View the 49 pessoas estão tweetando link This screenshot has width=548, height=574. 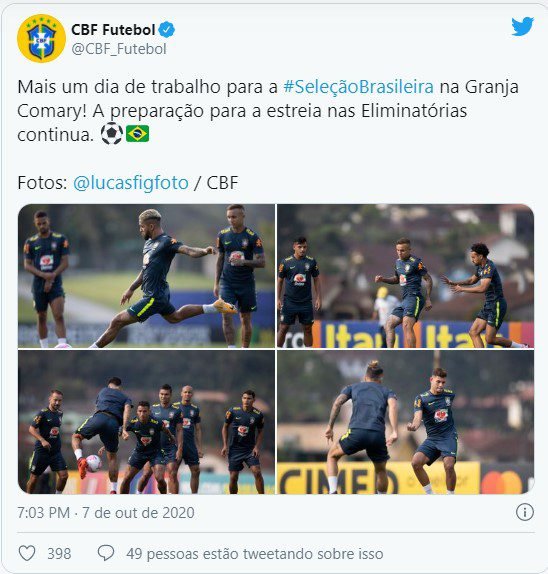point(255,554)
